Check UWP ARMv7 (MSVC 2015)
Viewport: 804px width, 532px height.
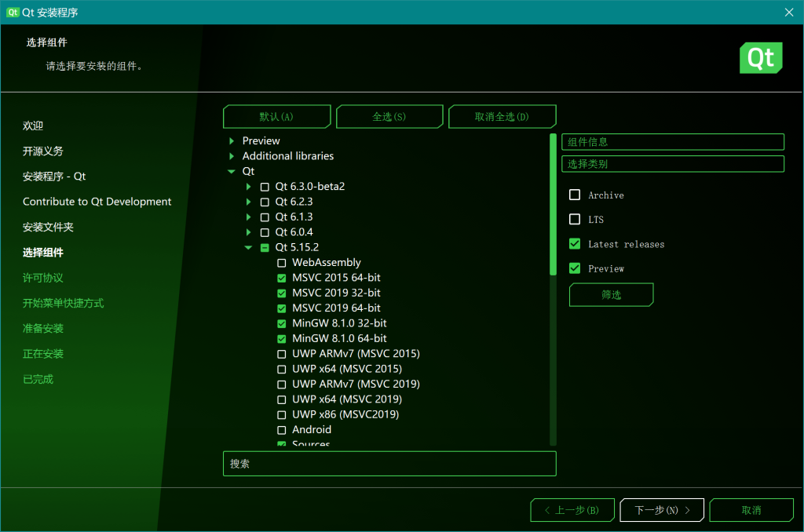(x=282, y=354)
